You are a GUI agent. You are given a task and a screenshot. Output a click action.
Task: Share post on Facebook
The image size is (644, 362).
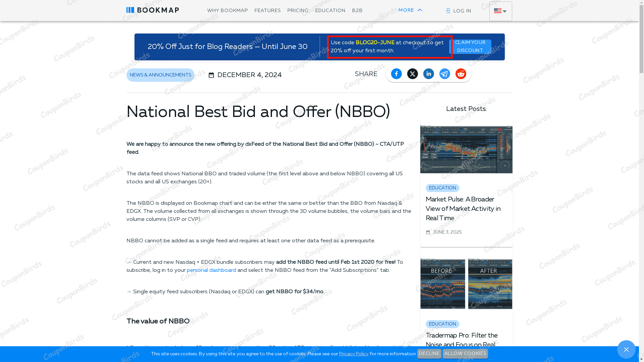[396, 74]
